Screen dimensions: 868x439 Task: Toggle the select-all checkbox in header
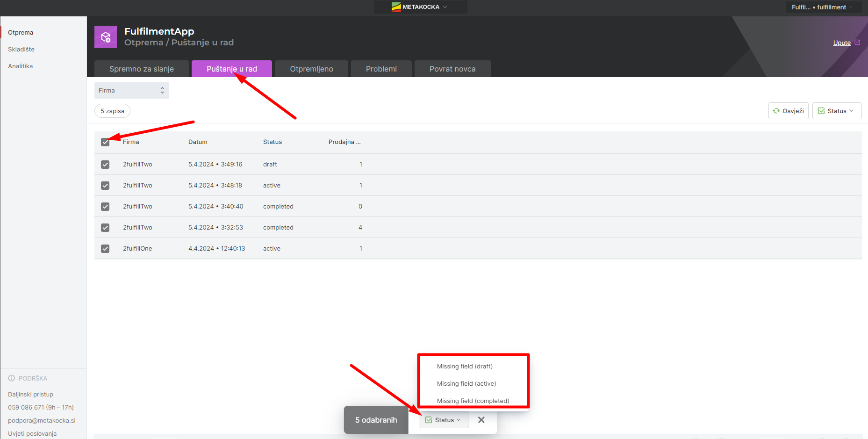(105, 142)
